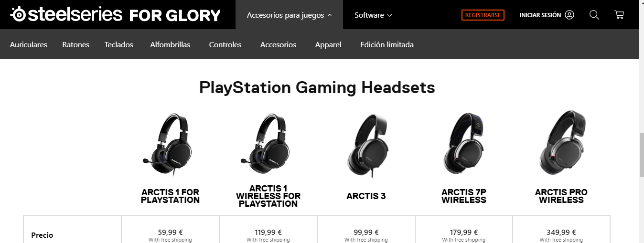Open the Edición limitada section
The image size is (644, 243).
[x=387, y=44]
